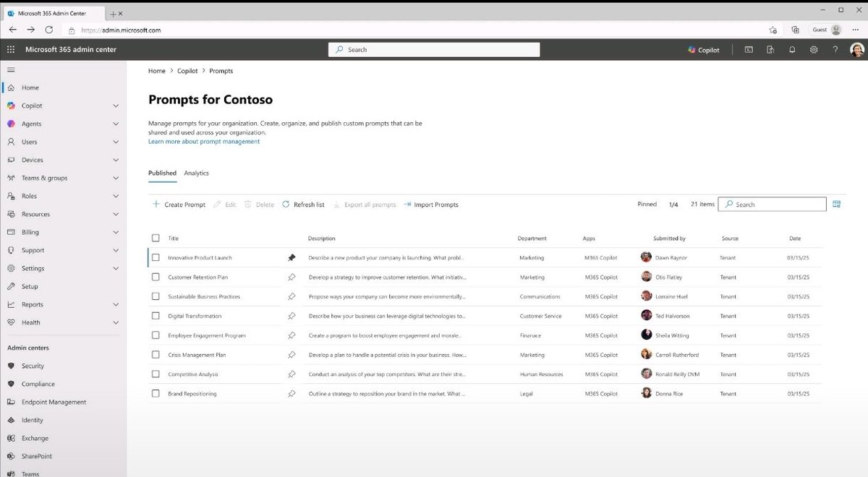Open the app launcher waffle icon

10,50
